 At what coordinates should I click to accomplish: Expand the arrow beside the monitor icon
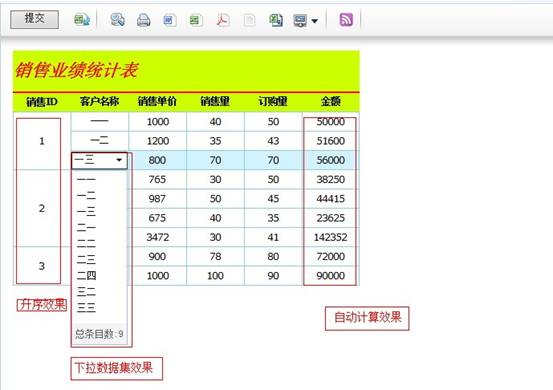pyautogui.click(x=315, y=21)
